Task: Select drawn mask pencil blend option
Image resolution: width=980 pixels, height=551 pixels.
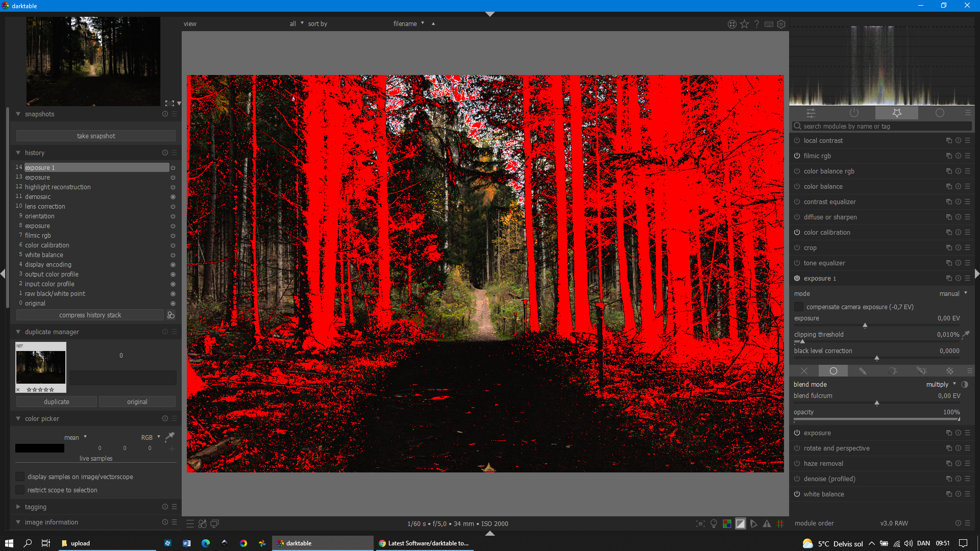Action: click(x=863, y=371)
